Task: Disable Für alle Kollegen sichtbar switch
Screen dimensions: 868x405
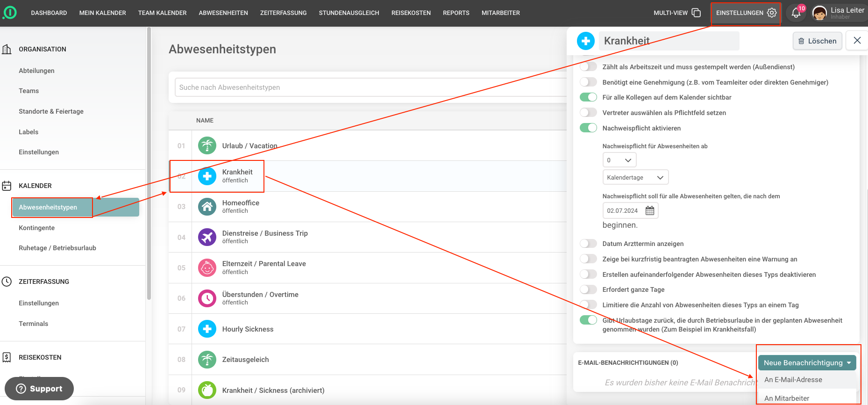Action: (x=589, y=97)
